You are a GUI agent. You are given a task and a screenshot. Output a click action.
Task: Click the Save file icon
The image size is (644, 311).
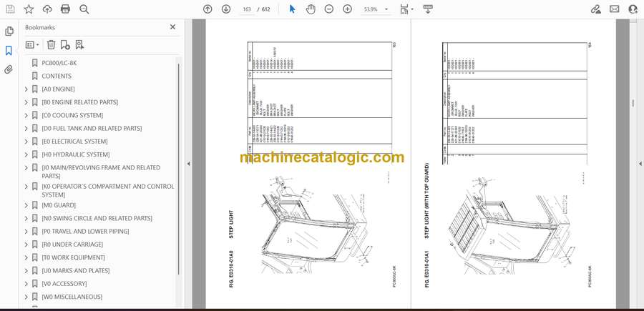pyautogui.click(x=10, y=9)
